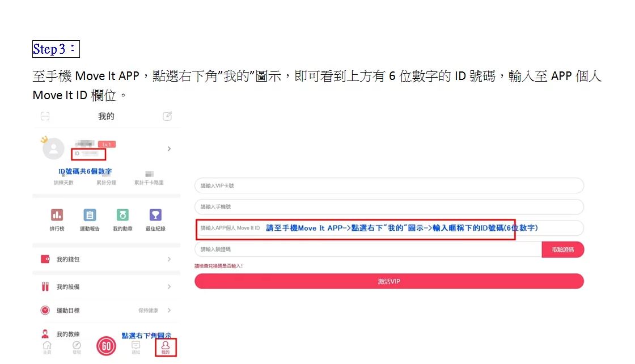This screenshot has height=364, width=635.
Task: Click the Lv.1 level badge
Action: click(x=107, y=144)
